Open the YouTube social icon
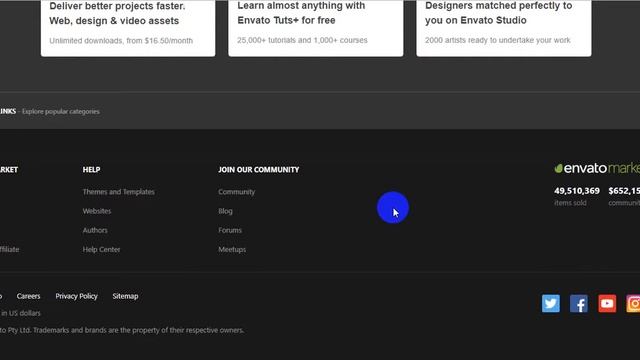 point(607,303)
